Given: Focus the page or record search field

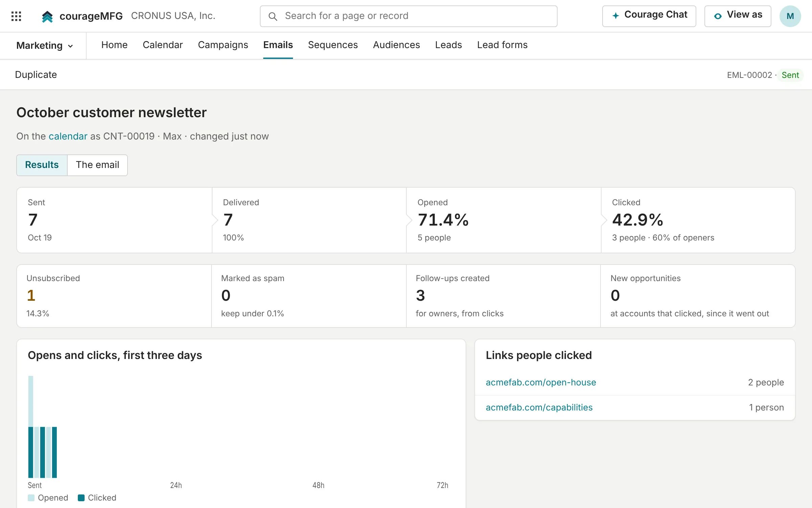Looking at the screenshot, I should 408,16.
